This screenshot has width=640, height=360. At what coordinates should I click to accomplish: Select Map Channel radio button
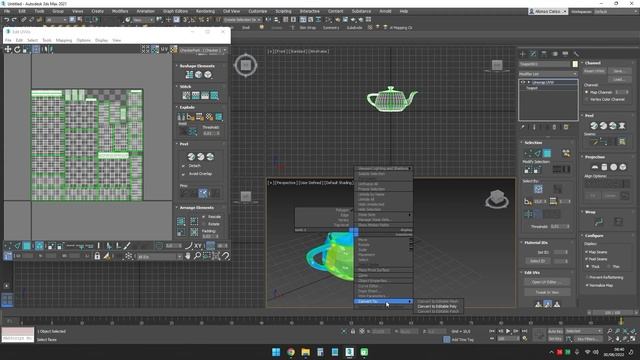[587, 92]
